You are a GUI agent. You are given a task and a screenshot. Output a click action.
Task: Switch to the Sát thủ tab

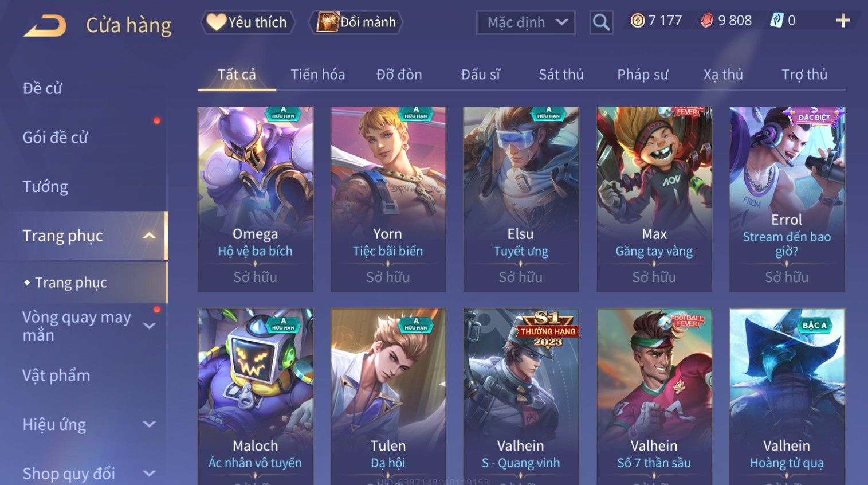[561, 75]
